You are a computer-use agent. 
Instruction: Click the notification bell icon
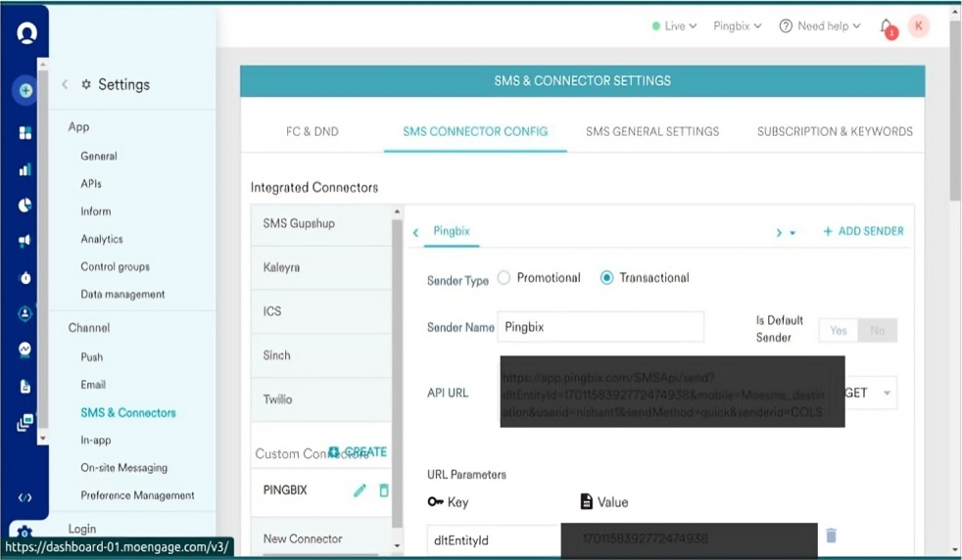point(887,27)
